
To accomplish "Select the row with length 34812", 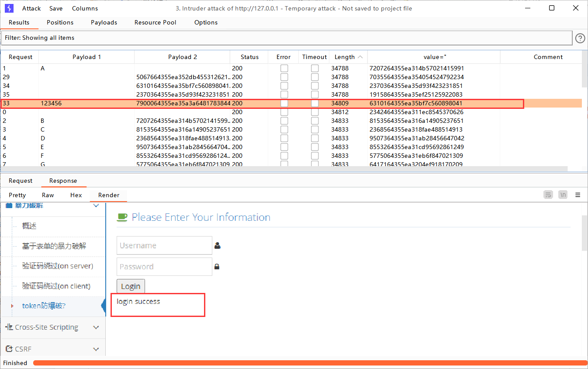I will tap(291, 112).
